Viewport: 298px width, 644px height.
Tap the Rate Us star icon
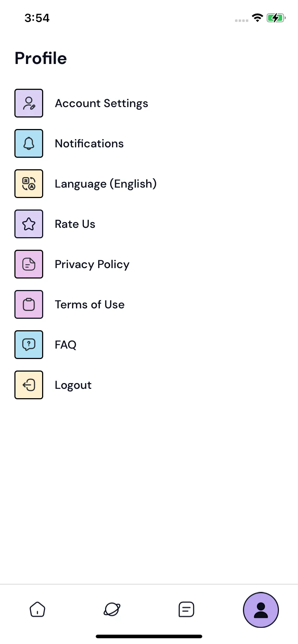pyautogui.click(x=29, y=224)
